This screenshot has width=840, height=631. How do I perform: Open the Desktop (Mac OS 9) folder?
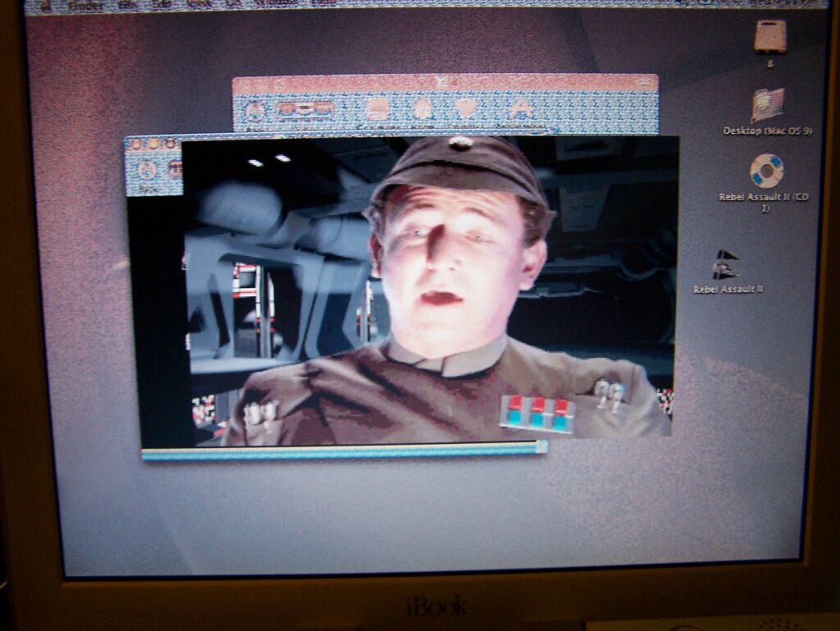pyautogui.click(x=768, y=106)
